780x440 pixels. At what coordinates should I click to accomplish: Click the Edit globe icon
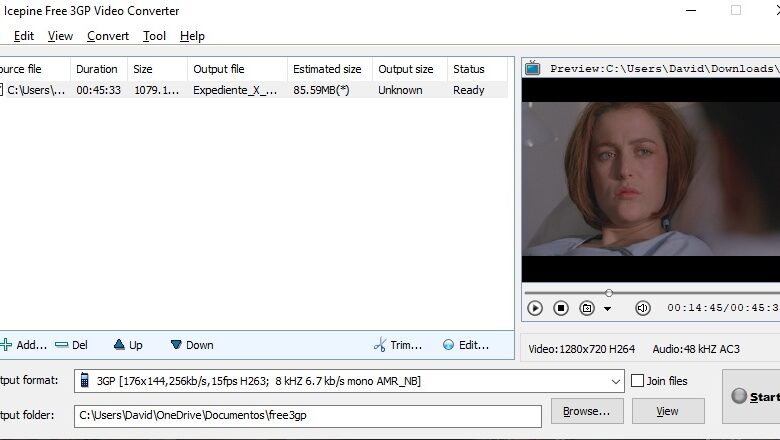pos(448,345)
